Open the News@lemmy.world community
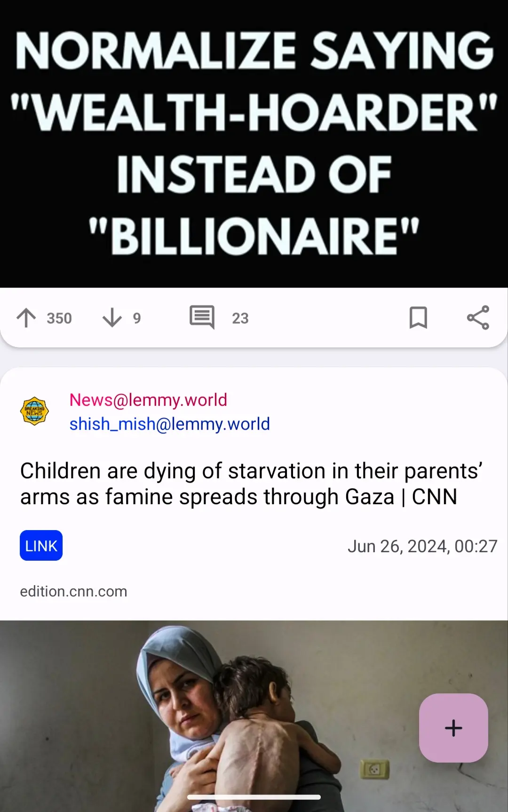Viewport: 508px width, 812px height. point(148,400)
